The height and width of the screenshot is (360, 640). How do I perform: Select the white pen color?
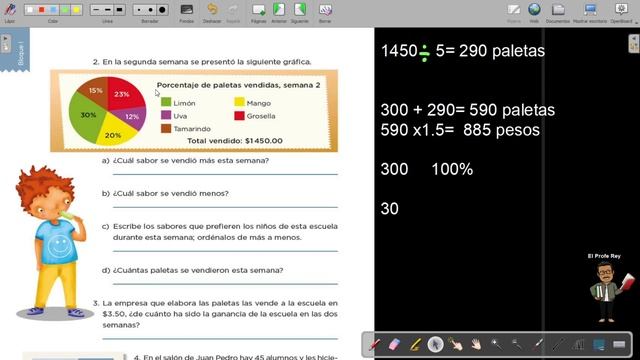pyautogui.click(x=29, y=10)
